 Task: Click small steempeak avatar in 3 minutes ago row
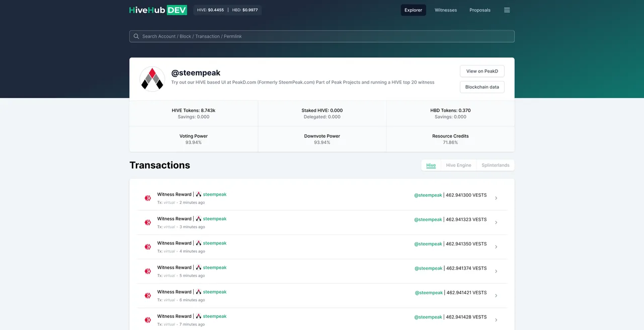pyautogui.click(x=199, y=219)
